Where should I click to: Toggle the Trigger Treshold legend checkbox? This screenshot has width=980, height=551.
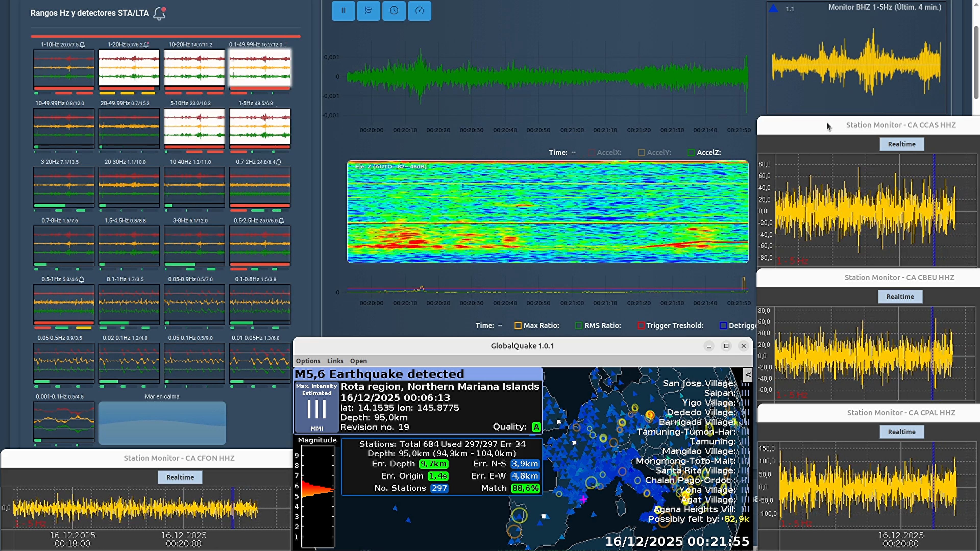pyautogui.click(x=641, y=326)
